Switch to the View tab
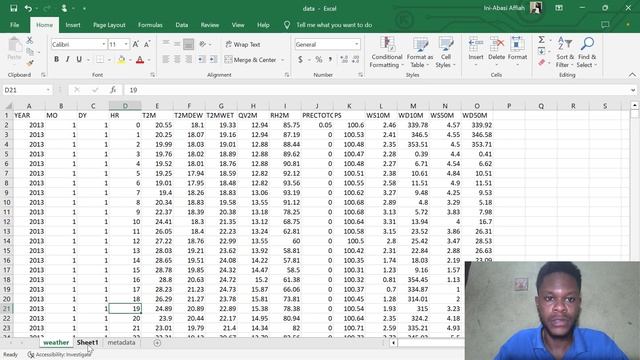The width and height of the screenshot is (640, 360). (238, 25)
